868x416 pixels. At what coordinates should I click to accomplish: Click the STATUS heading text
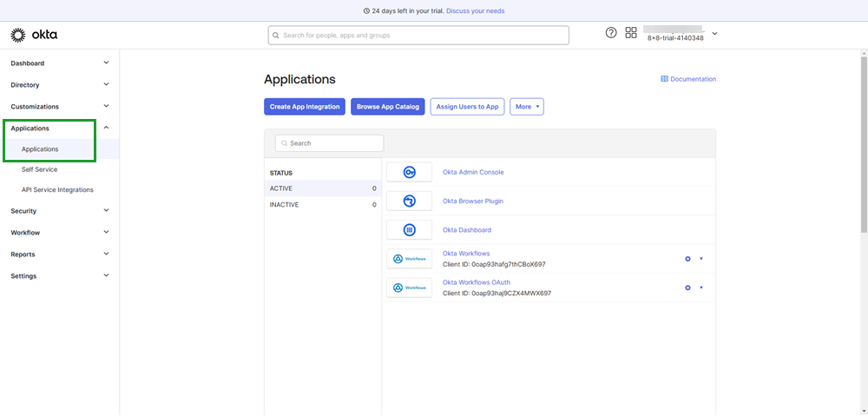pyautogui.click(x=280, y=173)
